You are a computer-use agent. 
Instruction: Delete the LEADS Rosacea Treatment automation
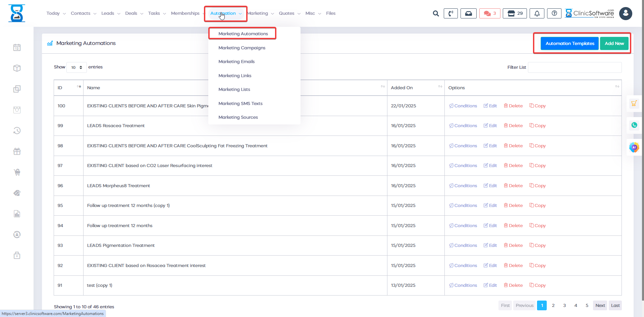(513, 126)
